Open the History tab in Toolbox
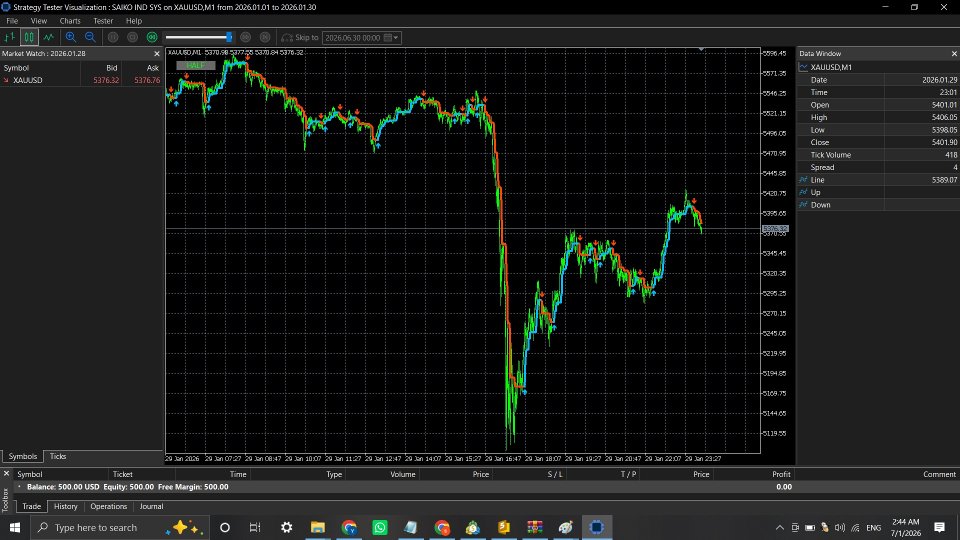Image resolution: width=960 pixels, height=540 pixels. 66,506
